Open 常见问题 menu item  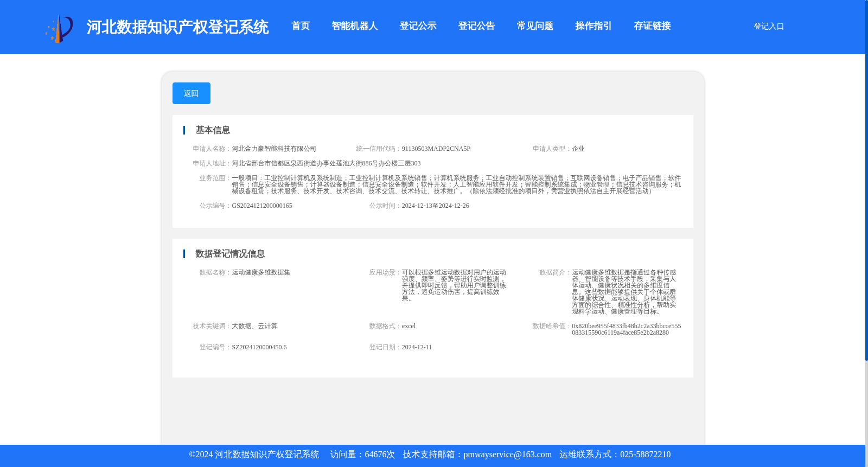(x=535, y=26)
